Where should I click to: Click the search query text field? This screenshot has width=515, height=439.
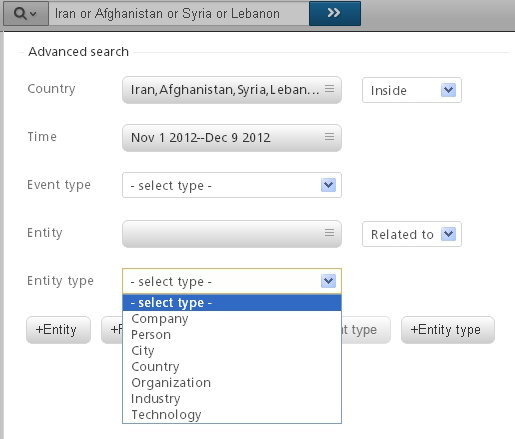[x=179, y=14]
